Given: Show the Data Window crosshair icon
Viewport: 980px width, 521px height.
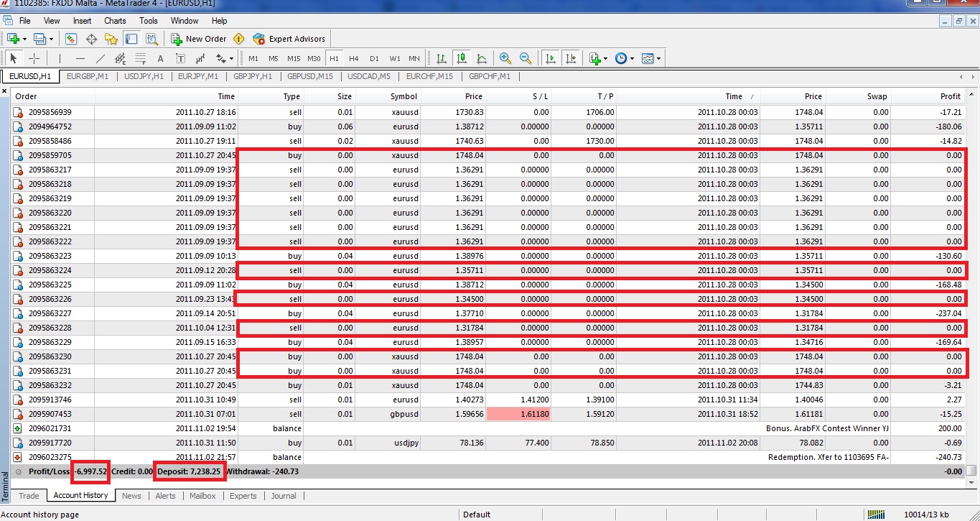Looking at the screenshot, I should pos(91,39).
